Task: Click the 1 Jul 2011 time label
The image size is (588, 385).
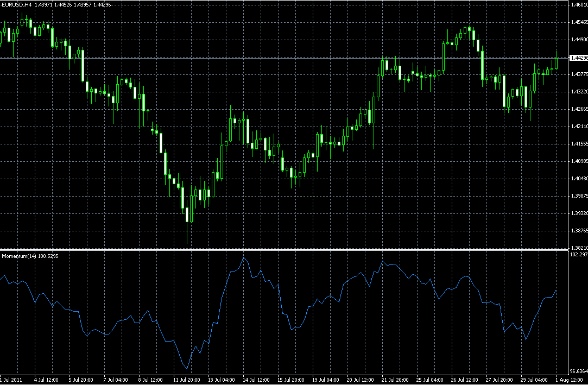Action: click(x=11, y=380)
